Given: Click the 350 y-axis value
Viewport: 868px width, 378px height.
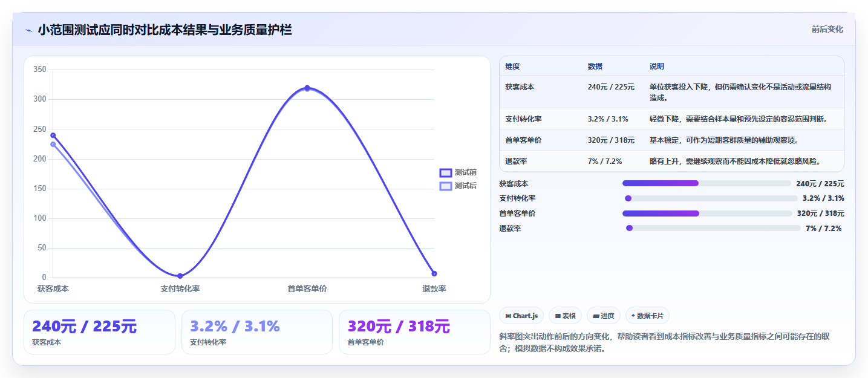Looking at the screenshot, I should pos(40,70).
